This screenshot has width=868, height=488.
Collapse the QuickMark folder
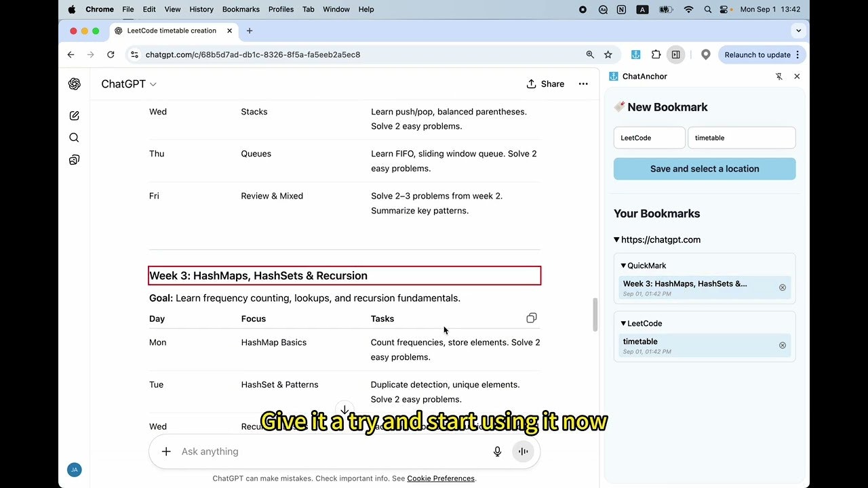click(x=623, y=266)
